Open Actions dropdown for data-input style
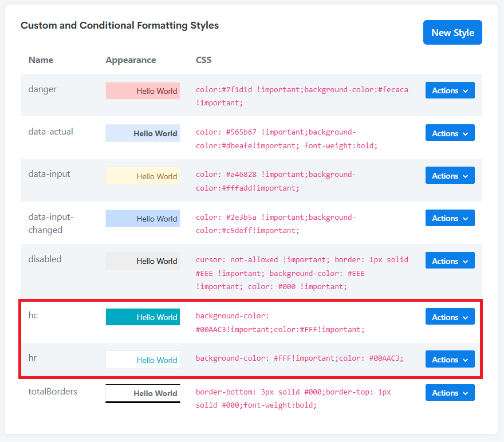The image size is (504, 442). point(450,175)
